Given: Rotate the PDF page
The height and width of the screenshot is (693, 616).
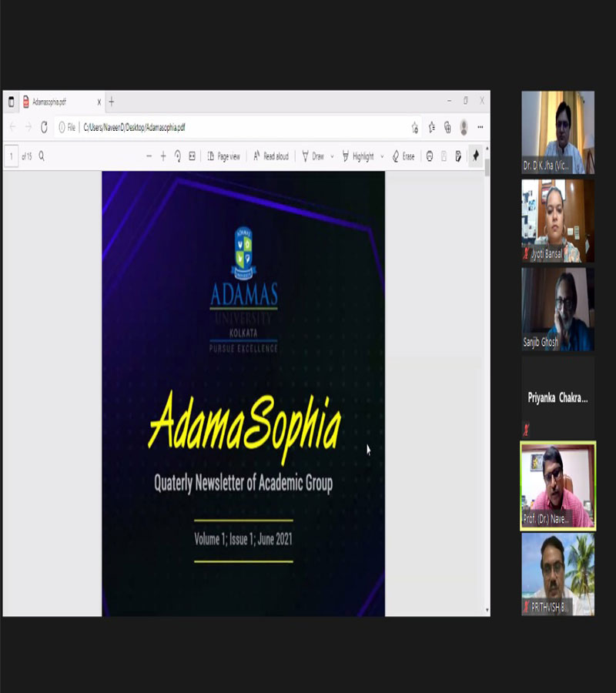Looking at the screenshot, I should click(178, 156).
